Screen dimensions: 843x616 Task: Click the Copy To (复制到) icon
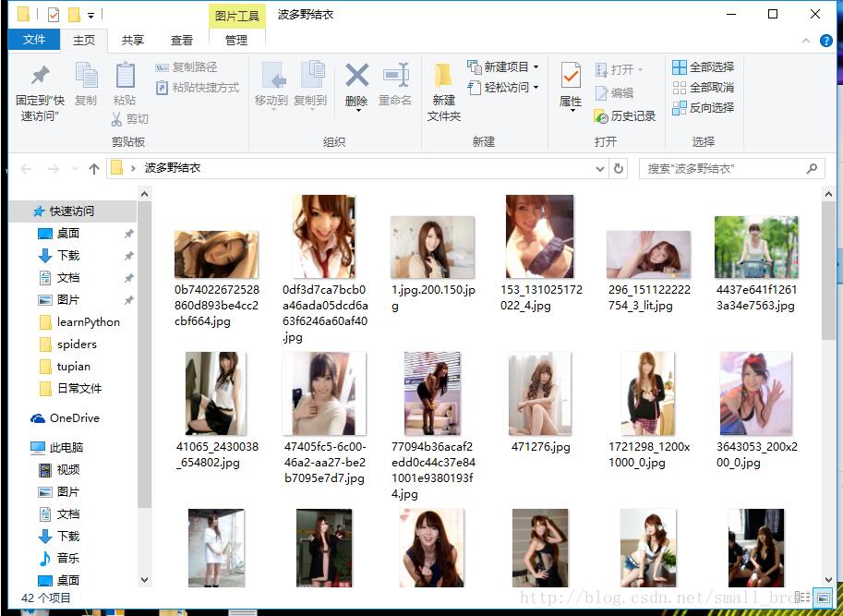(x=311, y=75)
